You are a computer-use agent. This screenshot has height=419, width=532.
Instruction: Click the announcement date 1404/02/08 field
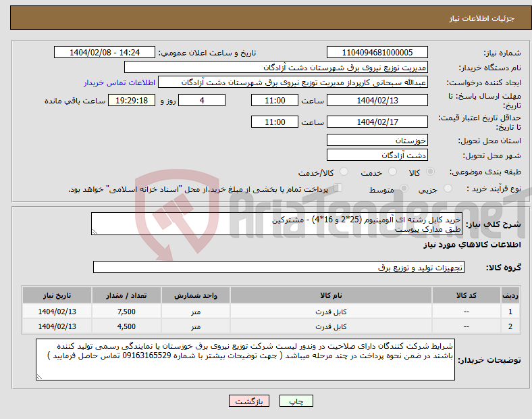105,52
